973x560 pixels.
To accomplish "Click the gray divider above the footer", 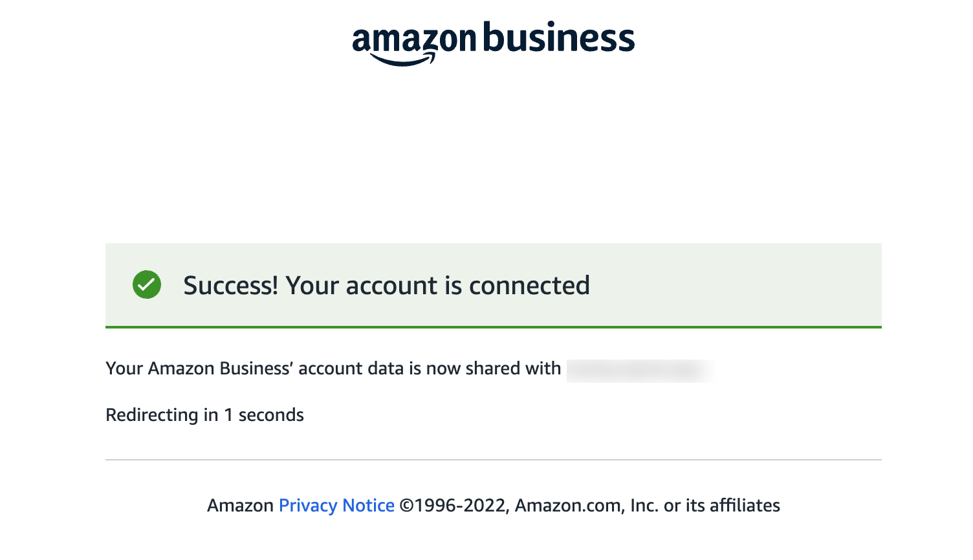I will (x=494, y=460).
